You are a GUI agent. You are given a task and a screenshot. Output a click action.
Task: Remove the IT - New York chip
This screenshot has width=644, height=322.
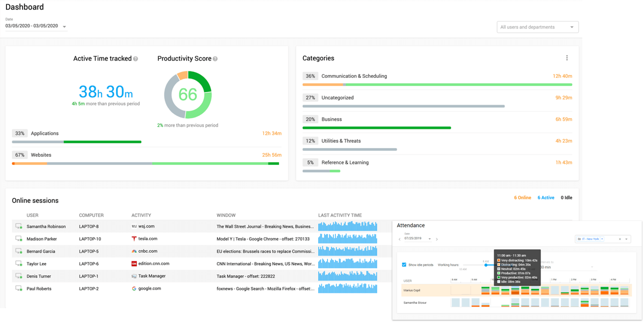coord(602,239)
